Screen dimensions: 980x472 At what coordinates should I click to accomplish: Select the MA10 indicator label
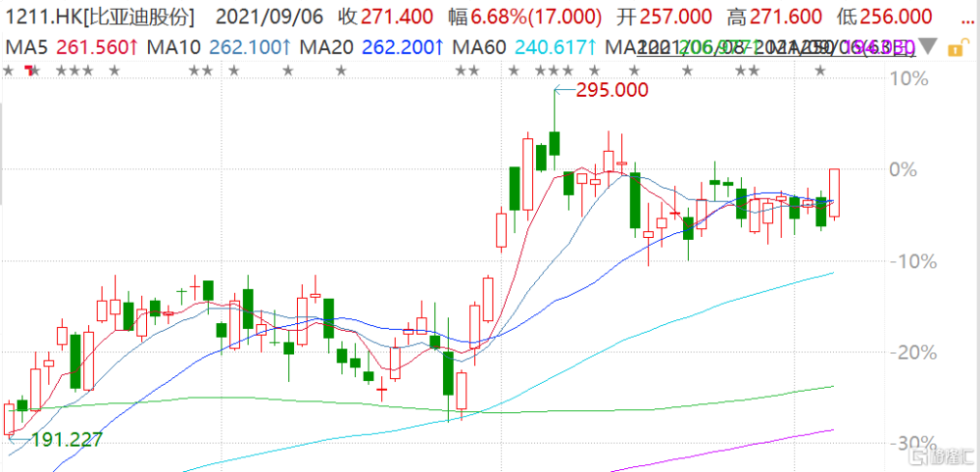point(172,47)
